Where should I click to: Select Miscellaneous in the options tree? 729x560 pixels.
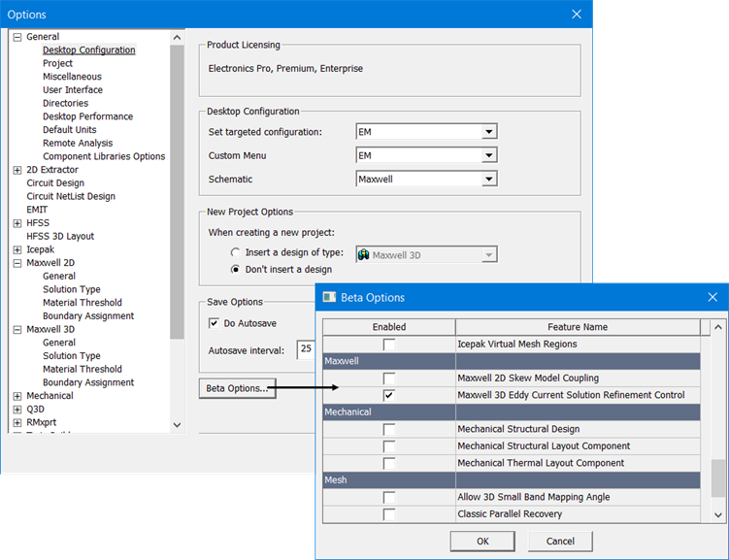(x=72, y=77)
